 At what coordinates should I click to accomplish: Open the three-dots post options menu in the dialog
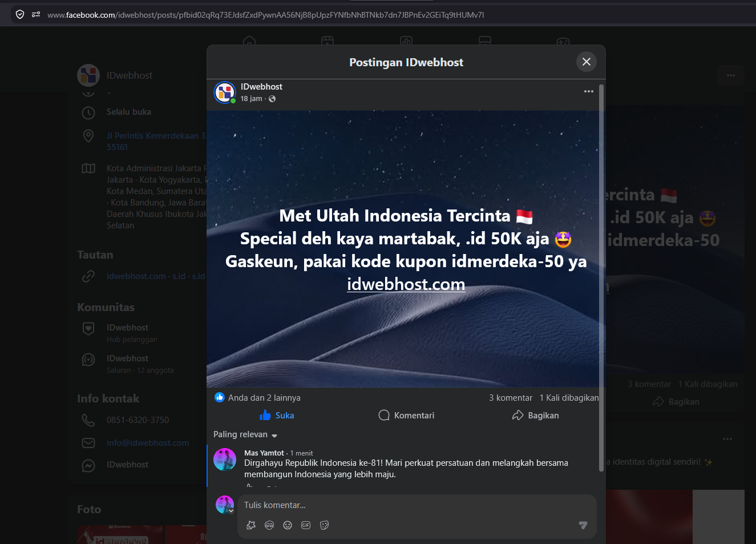(589, 91)
